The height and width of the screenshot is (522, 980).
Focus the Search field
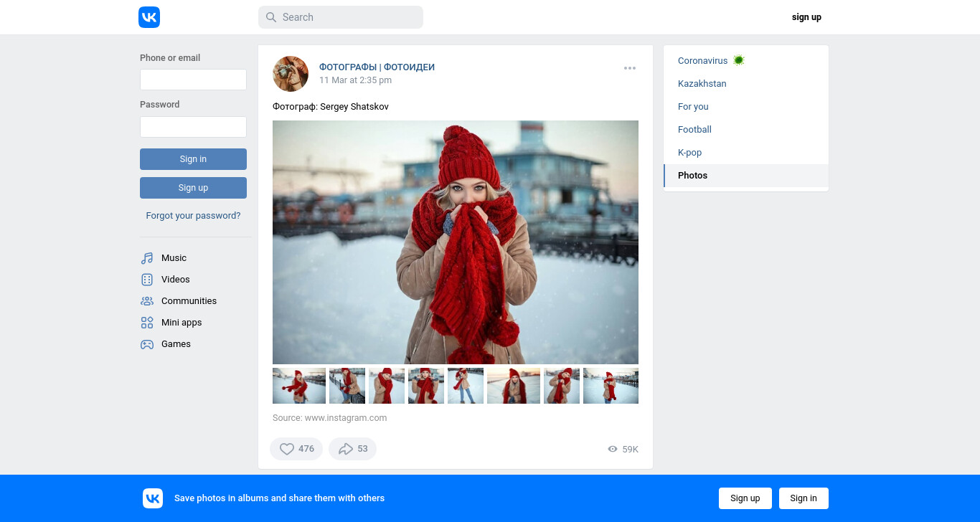341,17
